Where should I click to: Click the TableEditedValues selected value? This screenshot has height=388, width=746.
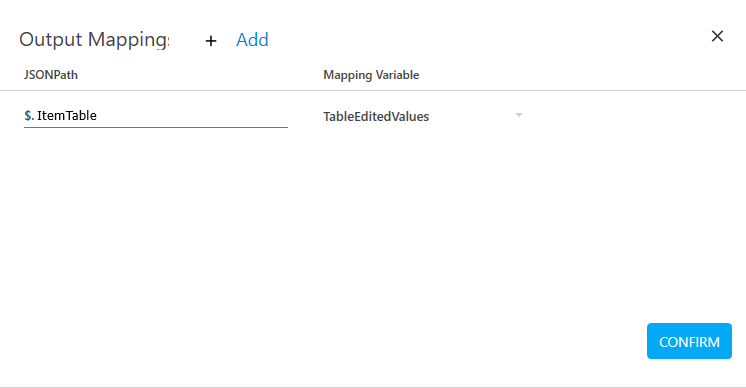tap(376, 116)
